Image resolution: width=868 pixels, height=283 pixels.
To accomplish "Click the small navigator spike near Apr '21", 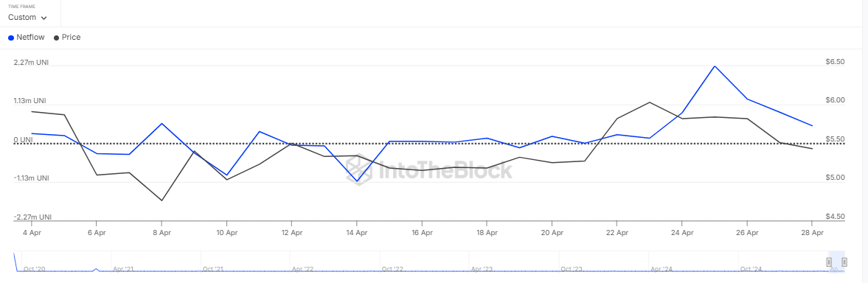I will coord(97,270).
